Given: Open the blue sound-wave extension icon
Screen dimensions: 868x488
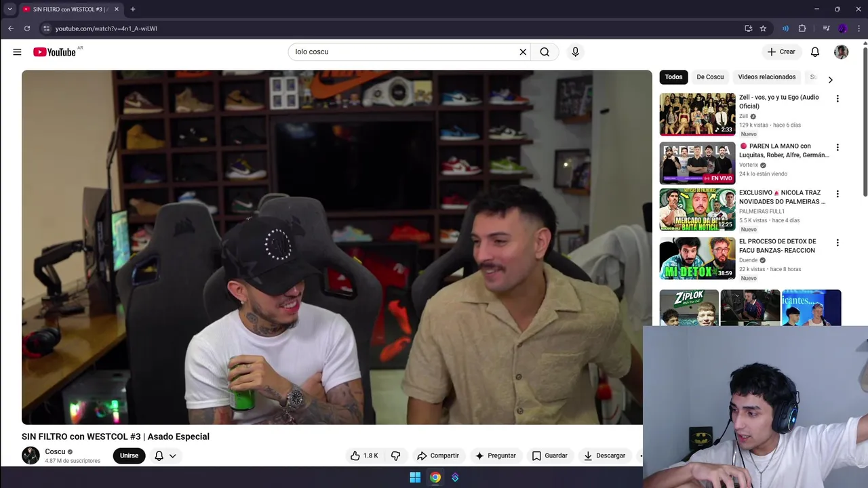Looking at the screenshot, I should (785, 28).
